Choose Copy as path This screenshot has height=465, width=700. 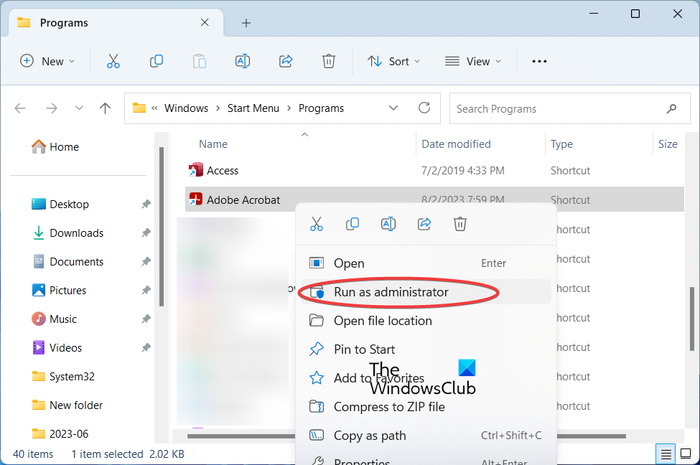coord(425,435)
